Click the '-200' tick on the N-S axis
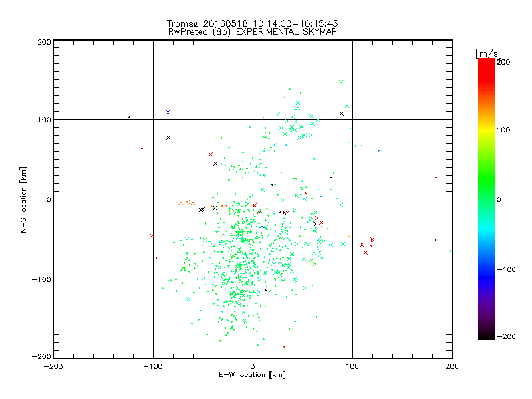This screenshot has height=399, width=532. tap(41, 356)
